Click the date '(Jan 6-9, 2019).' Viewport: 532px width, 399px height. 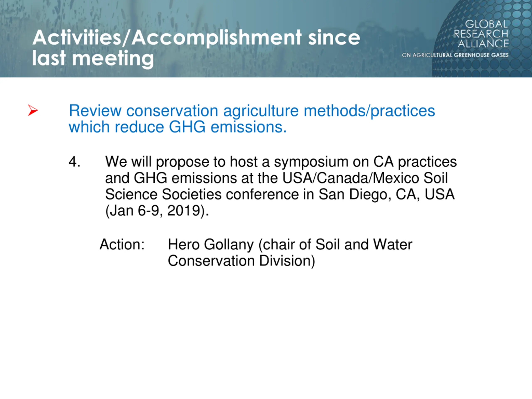pos(157,211)
